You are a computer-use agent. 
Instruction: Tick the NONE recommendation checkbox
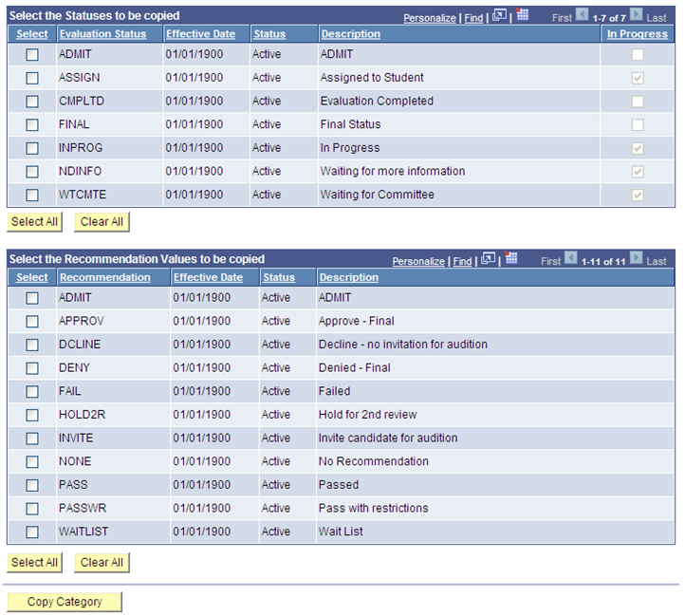(32, 462)
